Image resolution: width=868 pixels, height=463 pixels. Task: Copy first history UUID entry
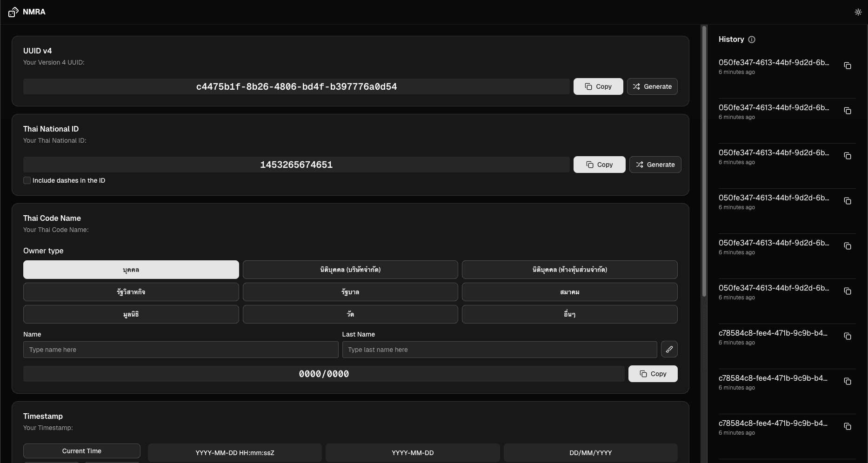pos(847,66)
